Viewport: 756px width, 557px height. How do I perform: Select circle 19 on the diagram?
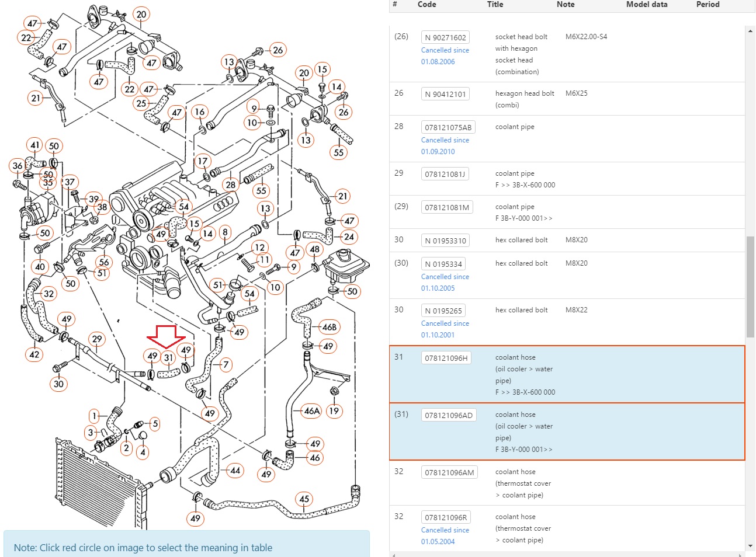coord(334,411)
